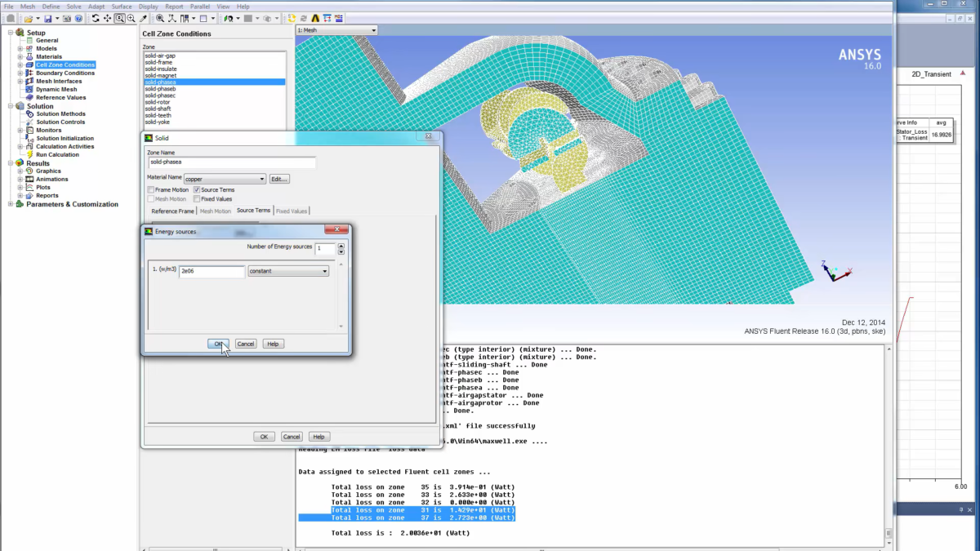
Task: Click the fit to window icon
Action: (x=160, y=18)
